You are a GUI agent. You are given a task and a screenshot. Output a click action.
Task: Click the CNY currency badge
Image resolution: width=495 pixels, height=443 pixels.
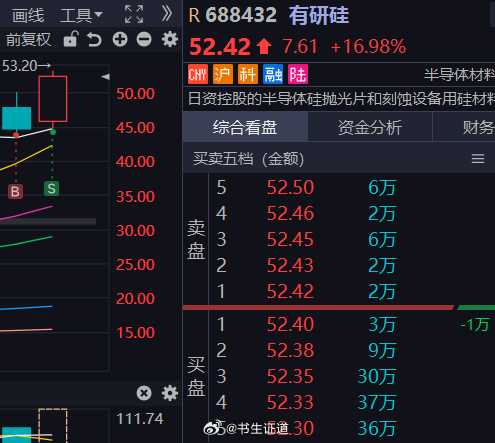coord(198,74)
